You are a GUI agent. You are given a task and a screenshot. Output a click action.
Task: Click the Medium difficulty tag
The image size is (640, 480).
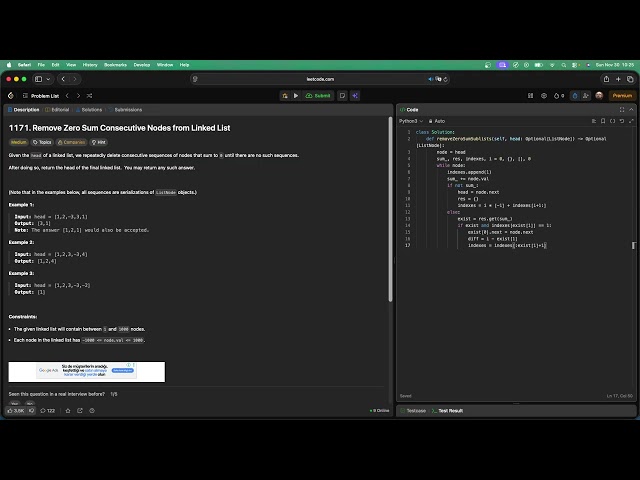(18, 142)
